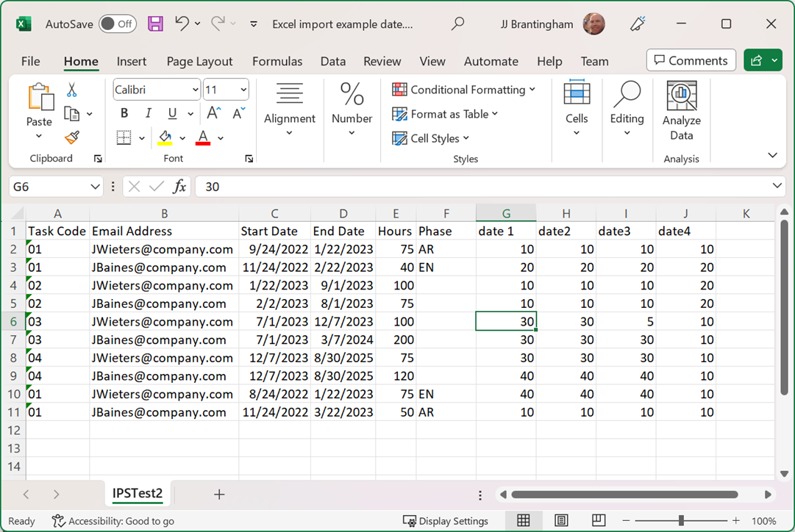Click the Insert Function fx icon
795x532 pixels.
click(179, 187)
